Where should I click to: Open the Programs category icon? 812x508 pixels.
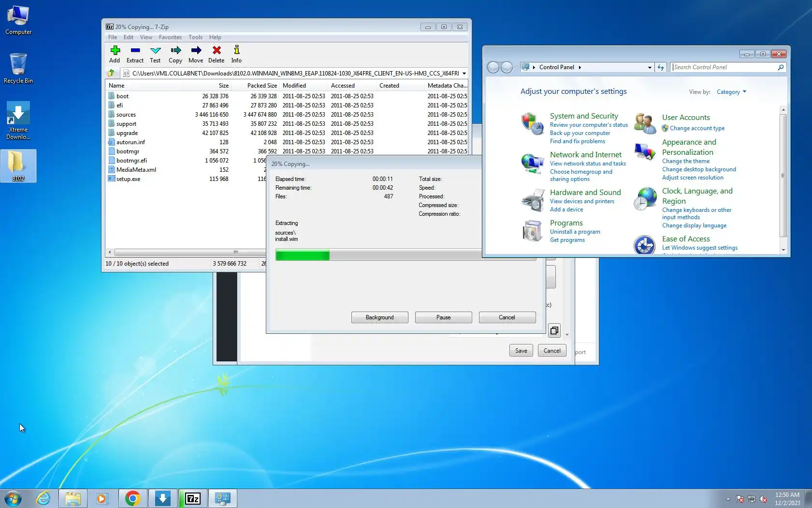point(532,231)
